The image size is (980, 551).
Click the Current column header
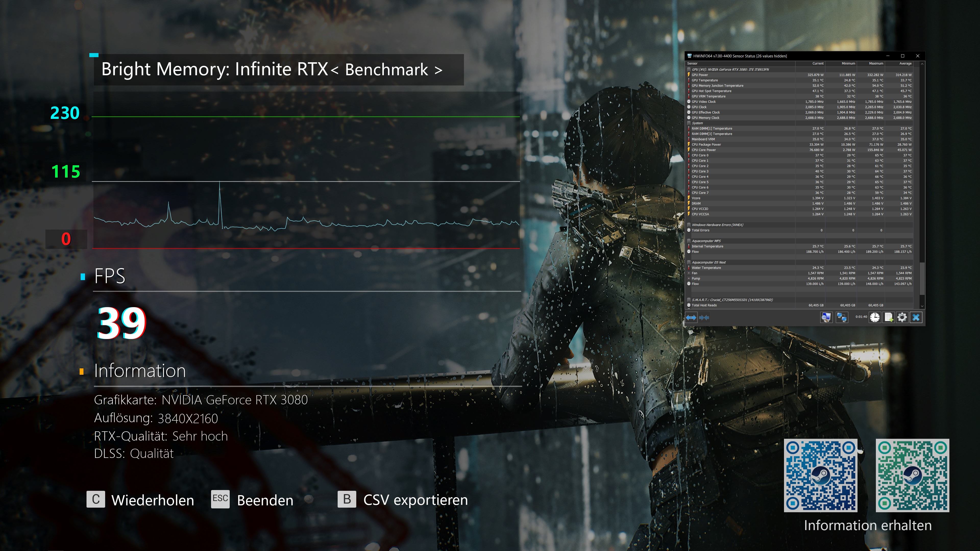[810, 64]
